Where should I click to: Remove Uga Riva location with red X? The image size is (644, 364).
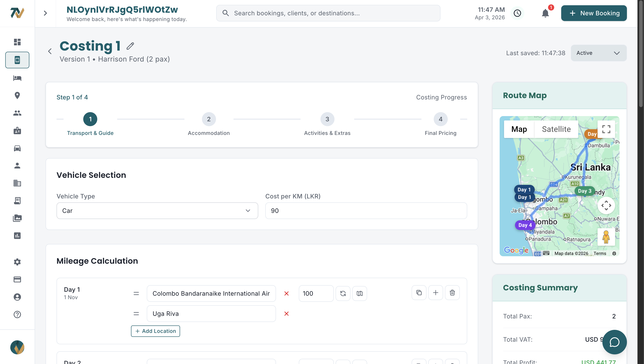pos(287,313)
